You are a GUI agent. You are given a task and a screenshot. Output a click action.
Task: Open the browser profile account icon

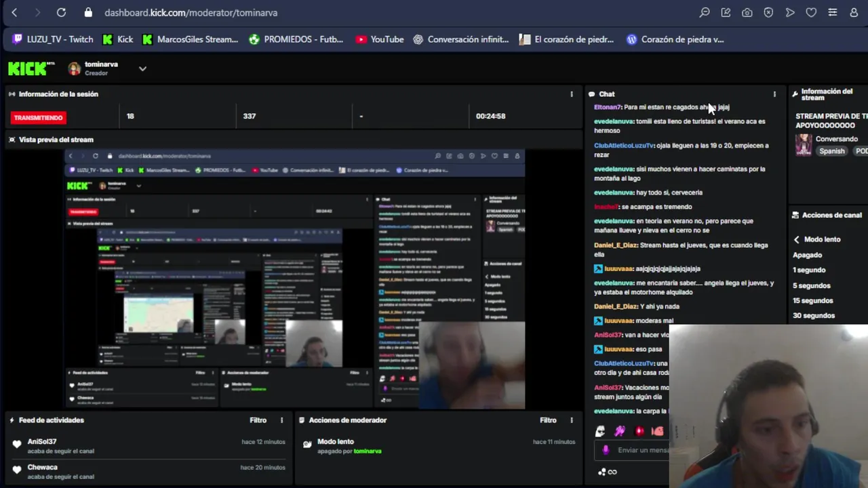pos(854,12)
